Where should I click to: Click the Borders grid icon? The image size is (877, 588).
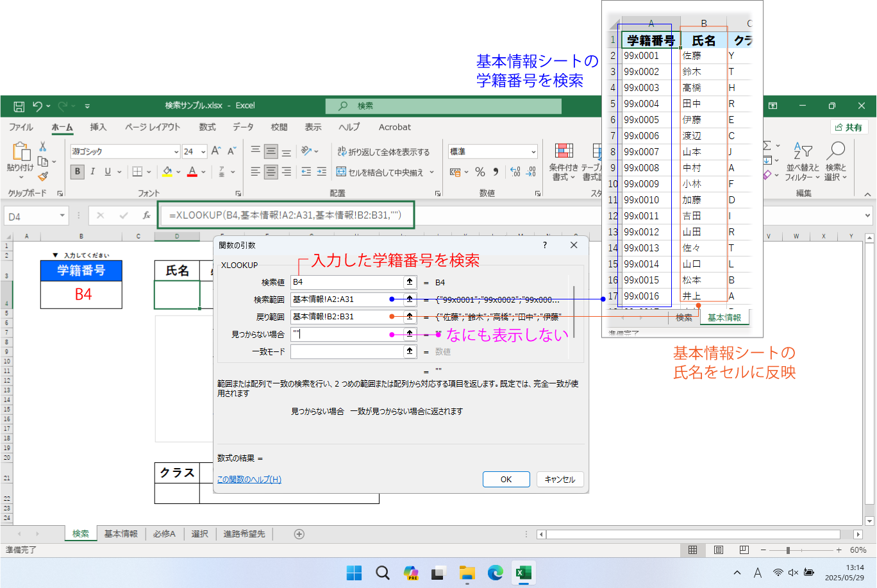[137, 172]
